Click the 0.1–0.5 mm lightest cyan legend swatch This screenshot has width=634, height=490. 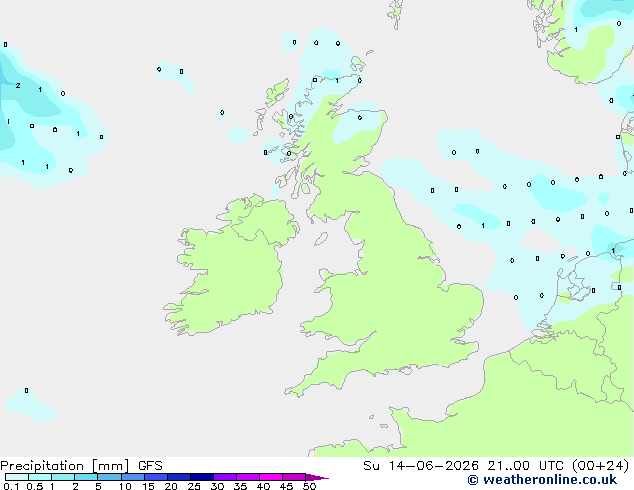[17, 477]
